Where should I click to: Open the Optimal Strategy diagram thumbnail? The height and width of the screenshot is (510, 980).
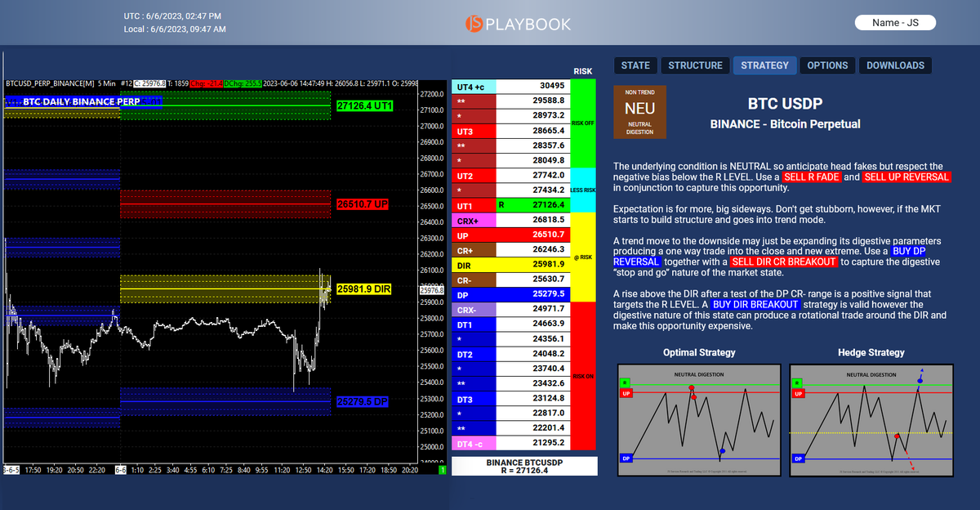tap(699, 419)
